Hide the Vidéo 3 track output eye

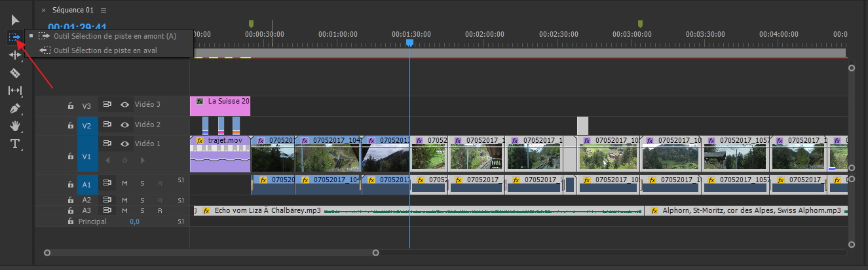[124, 105]
